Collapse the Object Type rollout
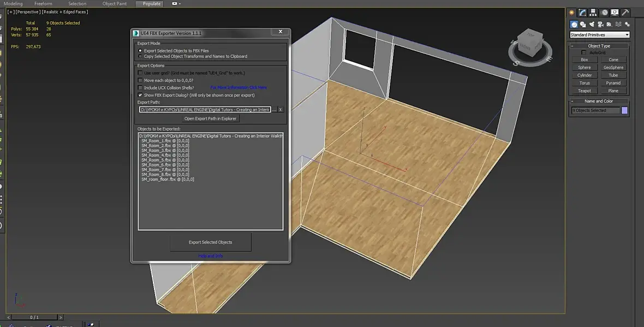The width and height of the screenshot is (644, 327). pyautogui.click(x=599, y=46)
